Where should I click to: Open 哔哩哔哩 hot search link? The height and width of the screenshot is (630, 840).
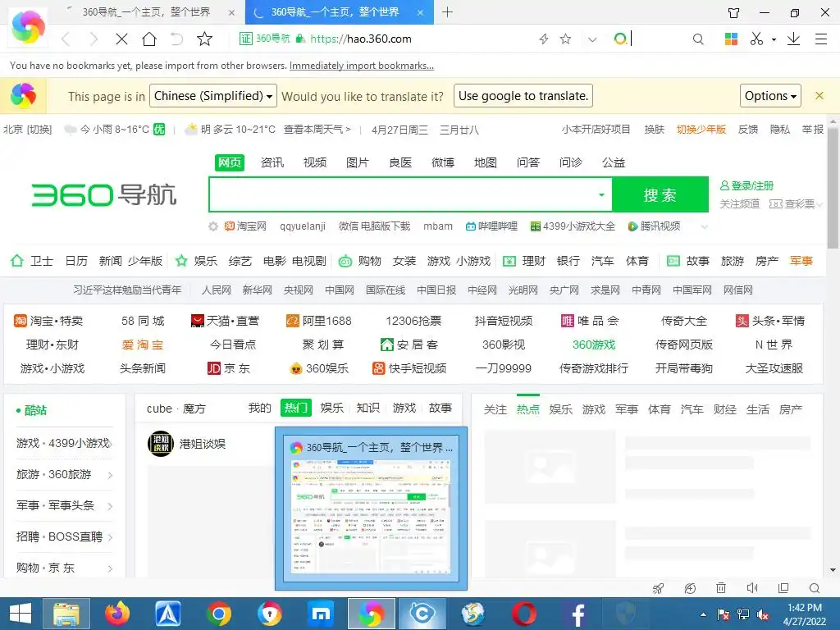coord(491,226)
